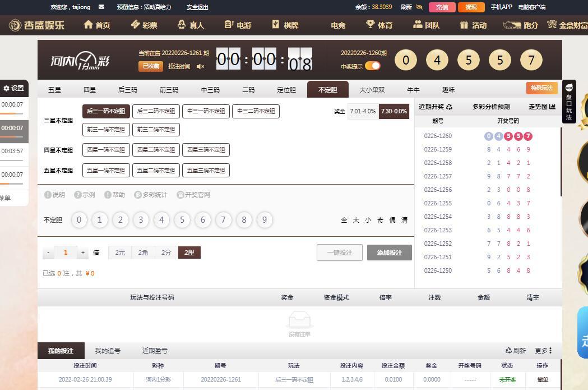Viewport: 588px width, 390px height.
Task: Open 电游 slot games menu
Action: click(238, 25)
